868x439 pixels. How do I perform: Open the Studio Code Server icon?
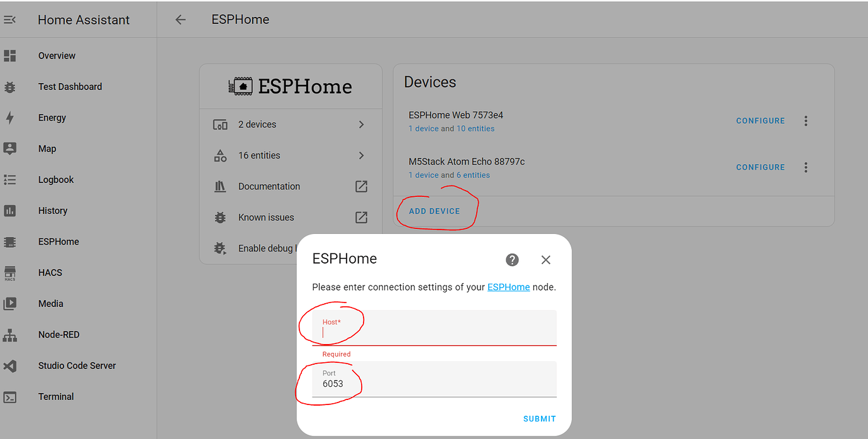click(x=9, y=365)
